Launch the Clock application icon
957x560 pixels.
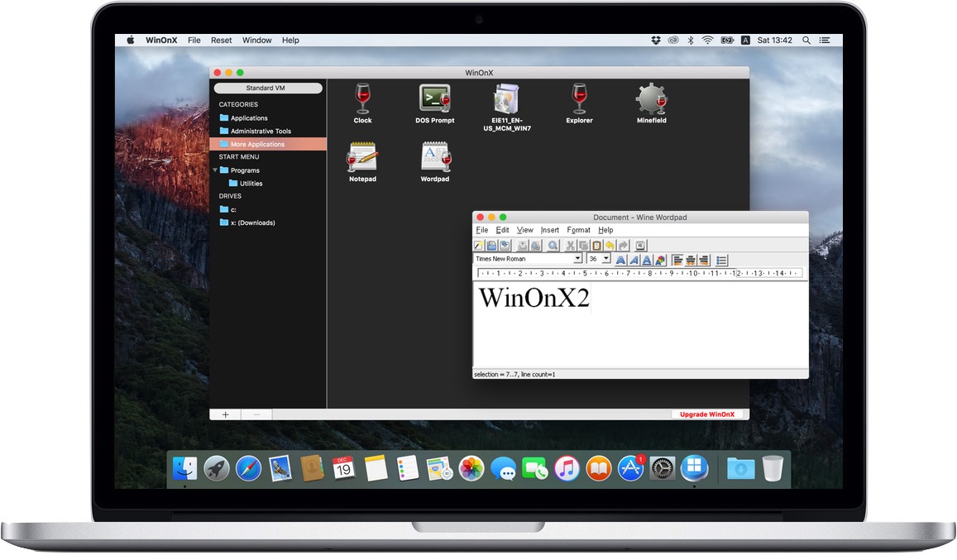pyautogui.click(x=362, y=98)
